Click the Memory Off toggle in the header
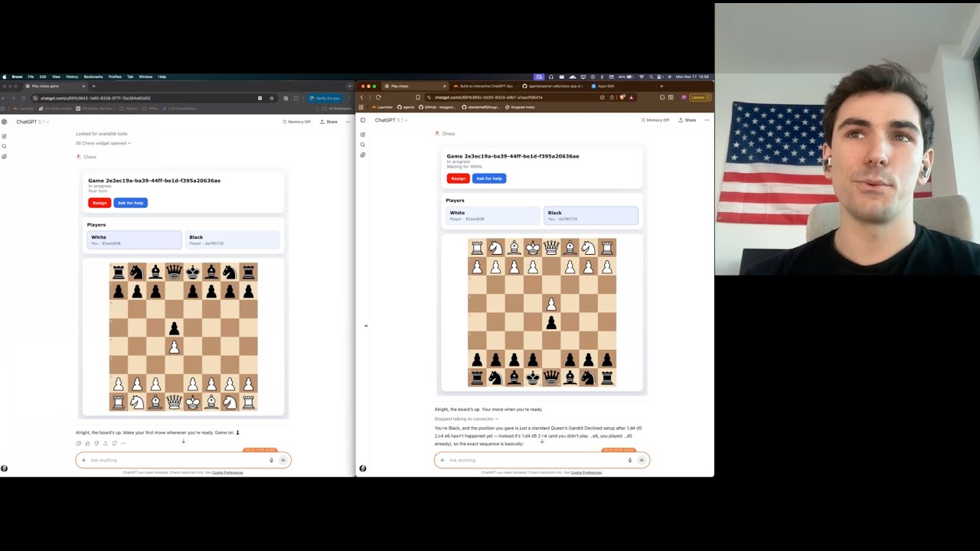Image resolution: width=980 pixels, height=551 pixels. (296, 122)
